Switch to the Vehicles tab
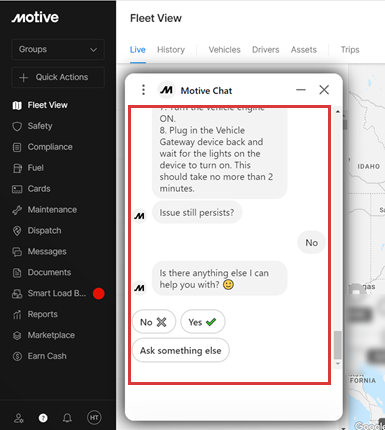Viewport: 385px width, 430px height. click(225, 50)
